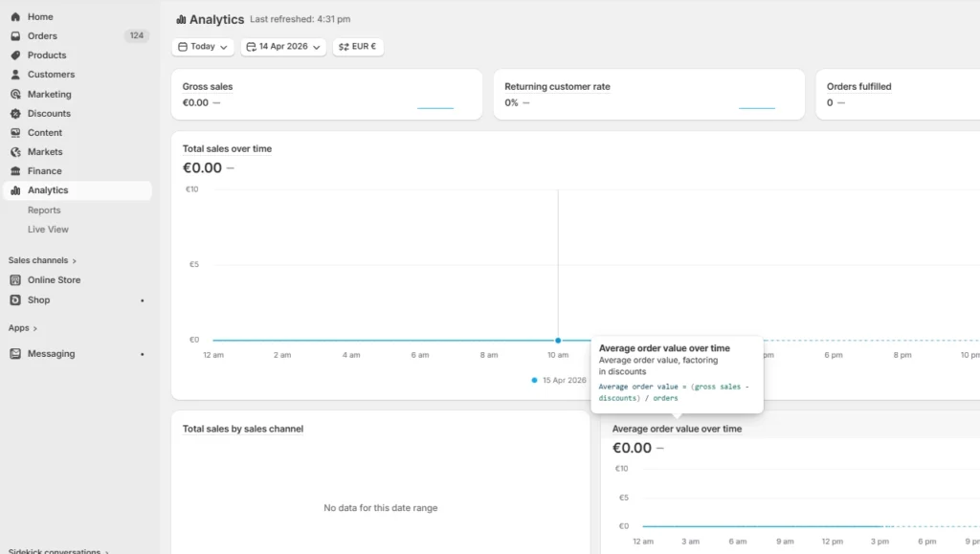Click the Products tag icon

tap(15, 55)
